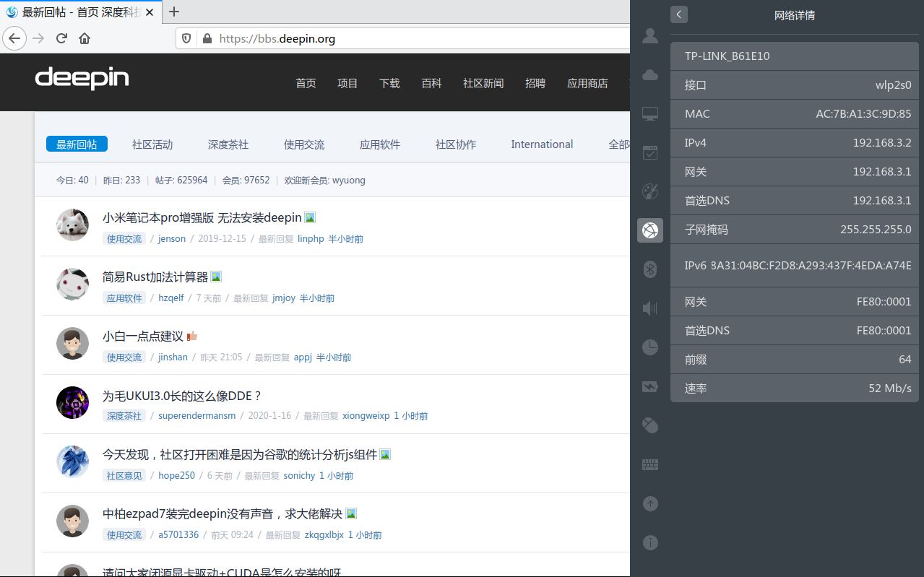Click the bbs.deepin.org address bar
This screenshot has width=924, height=577.
coord(405,38)
